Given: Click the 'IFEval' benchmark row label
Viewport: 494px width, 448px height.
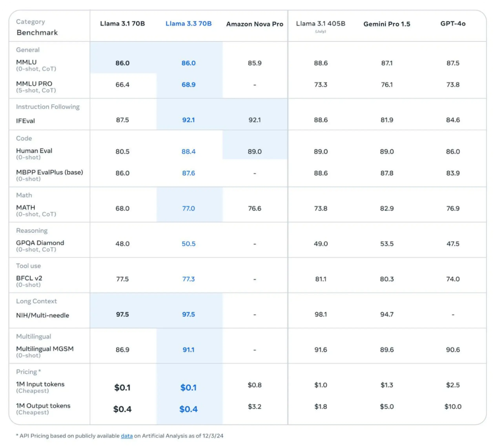Looking at the screenshot, I should [x=26, y=121].
